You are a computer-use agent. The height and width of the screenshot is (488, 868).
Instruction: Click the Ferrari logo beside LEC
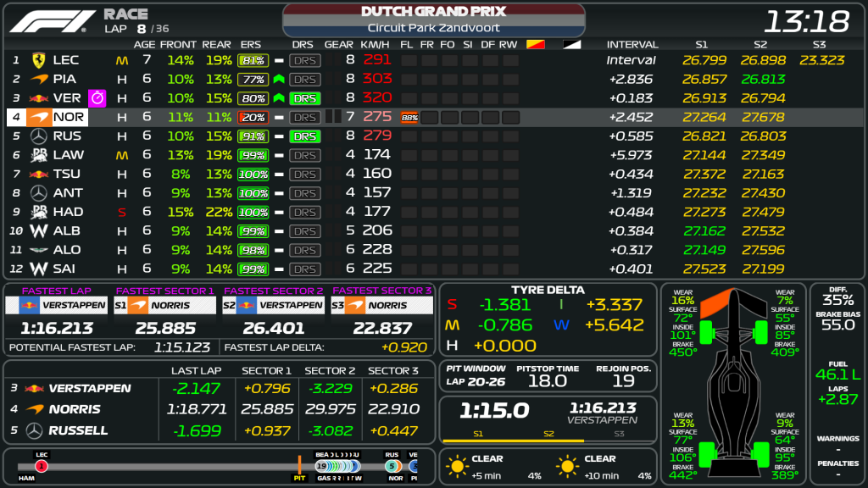(38, 60)
